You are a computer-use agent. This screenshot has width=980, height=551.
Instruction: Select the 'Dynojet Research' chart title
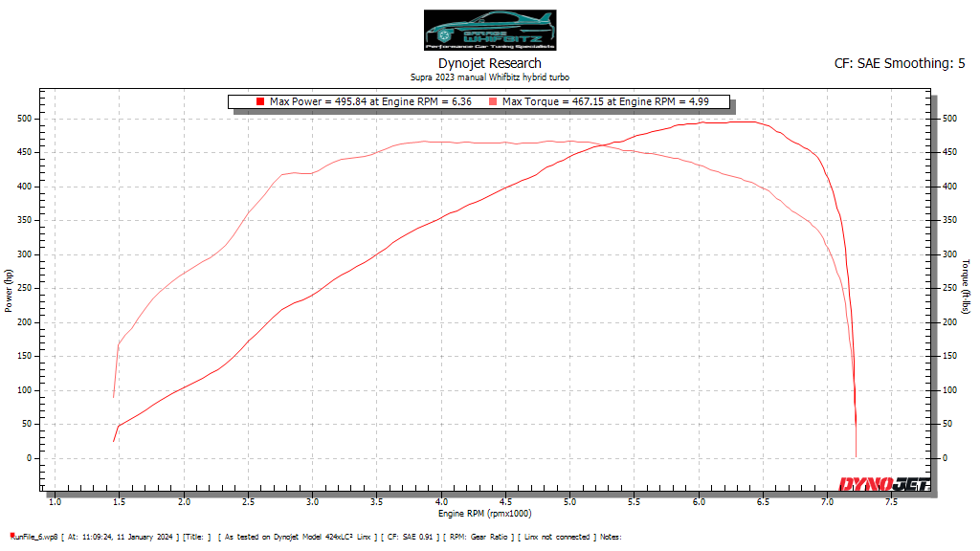tap(489, 63)
